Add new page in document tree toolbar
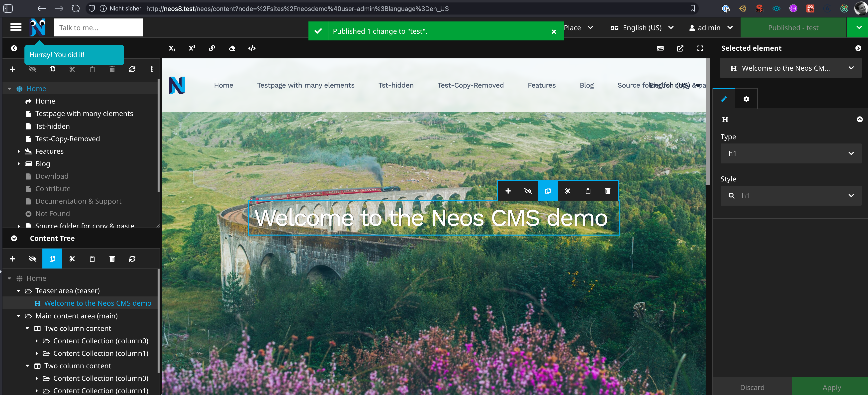This screenshot has width=868, height=395. [x=12, y=69]
